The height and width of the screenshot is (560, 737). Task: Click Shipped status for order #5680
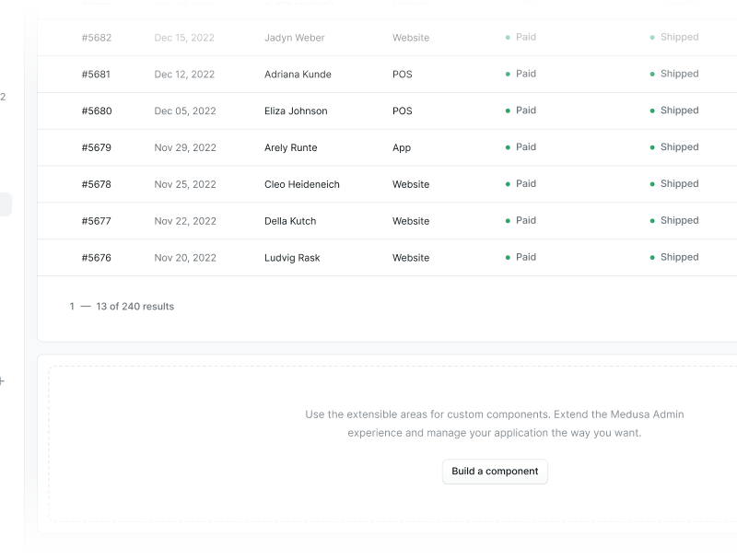pyautogui.click(x=674, y=111)
